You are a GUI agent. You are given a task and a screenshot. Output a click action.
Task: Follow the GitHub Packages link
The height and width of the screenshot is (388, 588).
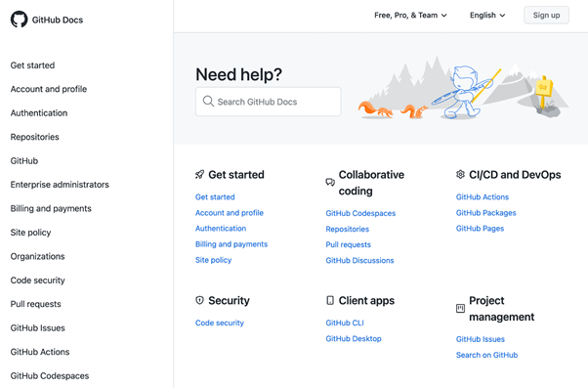pos(486,213)
